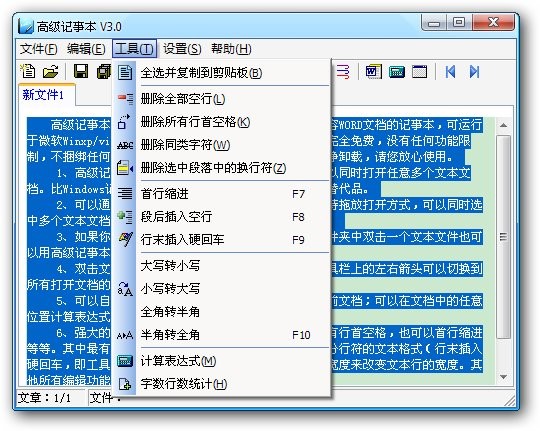Open the 帮助(H) menu
Screen dimensions: 540x431
click(231, 49)
